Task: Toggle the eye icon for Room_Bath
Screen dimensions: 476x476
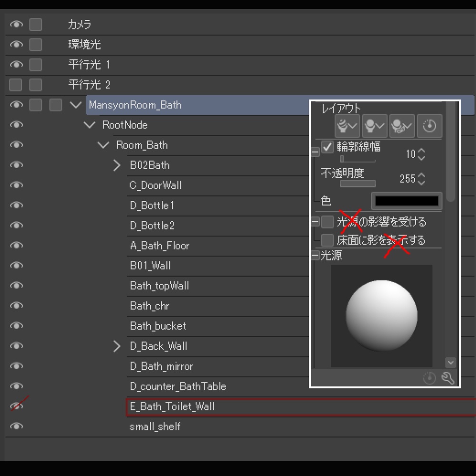Action: pos(16,145)
